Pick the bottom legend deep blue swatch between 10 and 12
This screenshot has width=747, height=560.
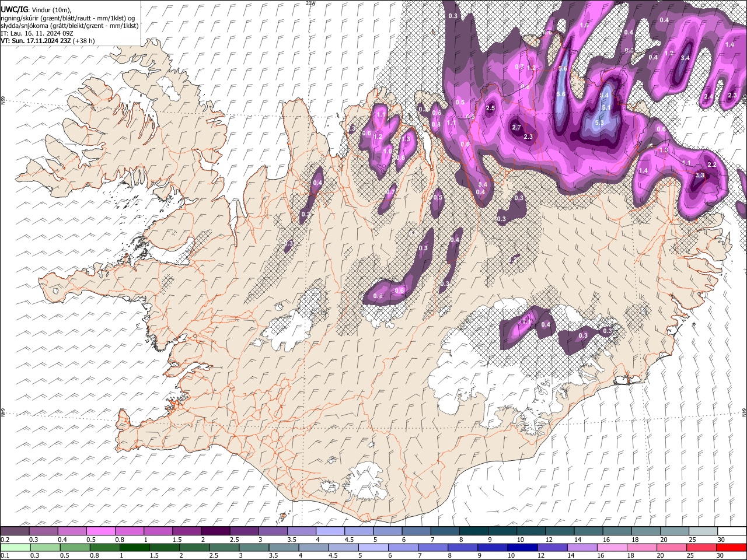coord(522,547)
